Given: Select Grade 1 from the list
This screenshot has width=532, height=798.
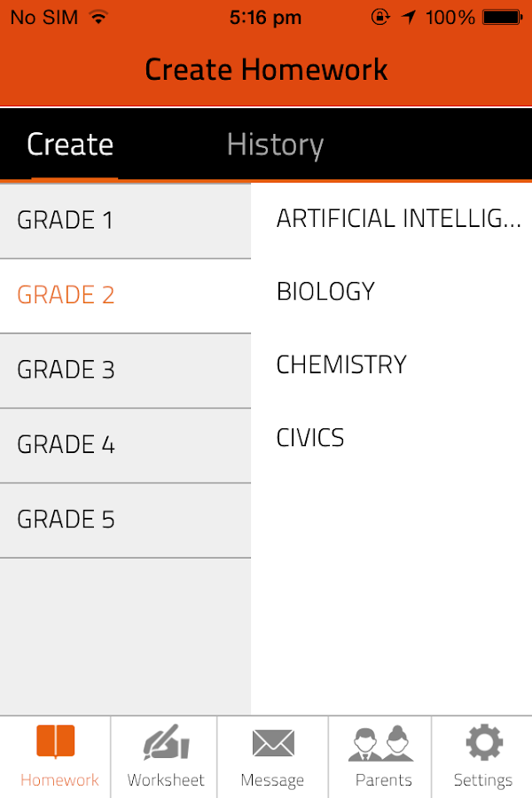Looking at the screenshot, I should (x=125, y=220).
